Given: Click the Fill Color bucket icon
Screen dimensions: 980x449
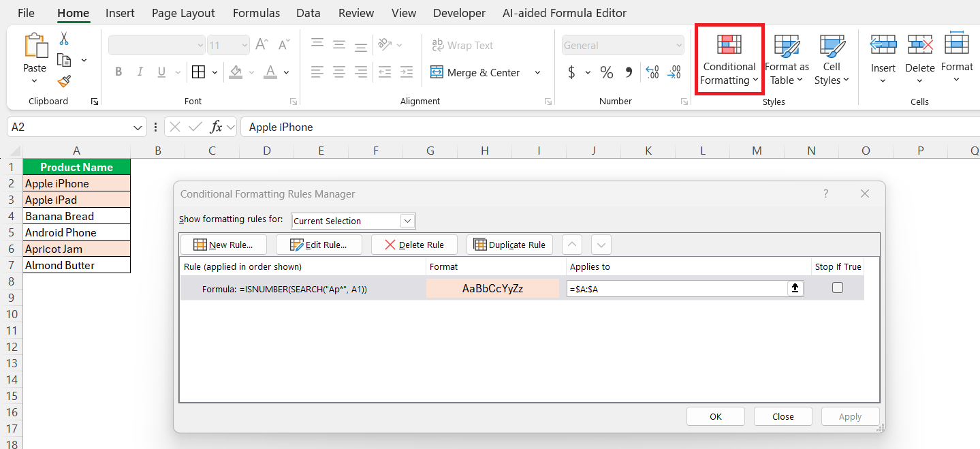Looking at the screenshot, I should 236,72.
